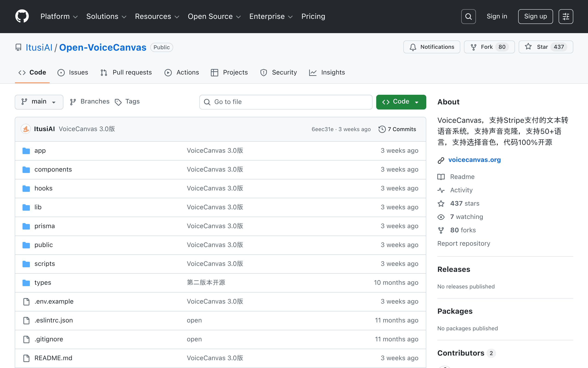Open the fork count badge 80
The height and width of the screenshot is (368, 588).
click(502, 47)
